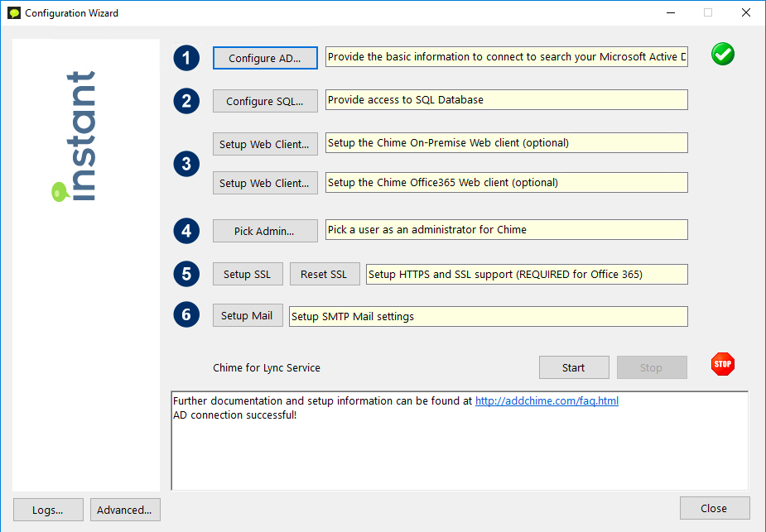Click the step 1 number circle
The width and height of the screenshot is (766, 532).
coord(186,58)
